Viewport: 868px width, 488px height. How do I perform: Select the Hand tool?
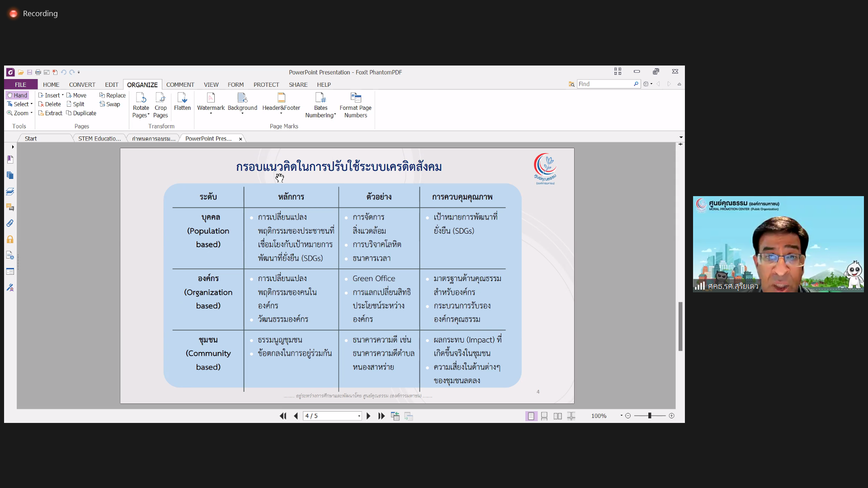pos(17,95)
